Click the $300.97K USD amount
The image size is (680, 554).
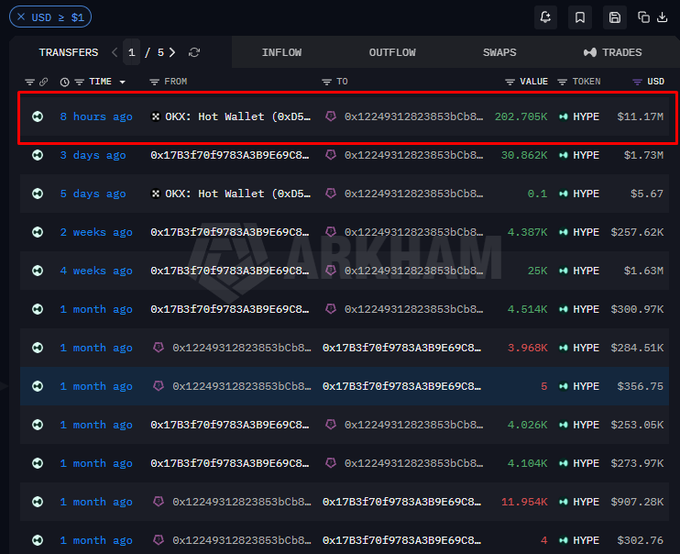point(637,309)
